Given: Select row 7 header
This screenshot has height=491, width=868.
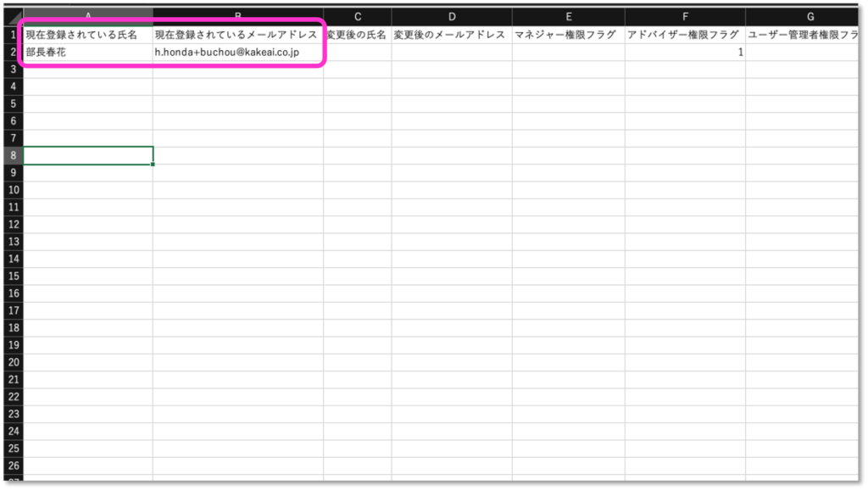Looking at the screenshot, I should (x=14, y=138).
